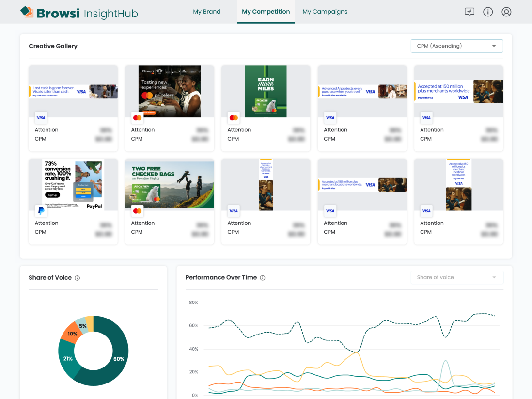This screenshot has width=532, height=399.
Task: Click 'Attention' on the 'Earn more miles' card
Action: coord(239,130)
